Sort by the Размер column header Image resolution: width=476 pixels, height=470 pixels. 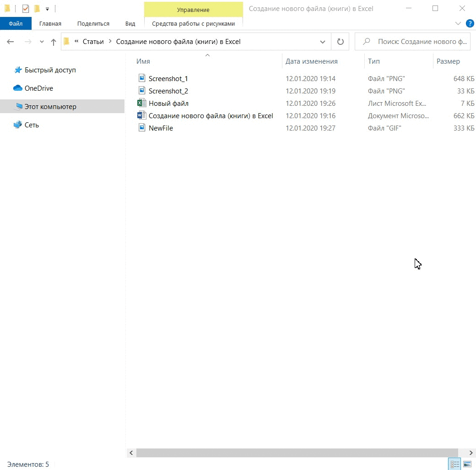pos(448,61)
